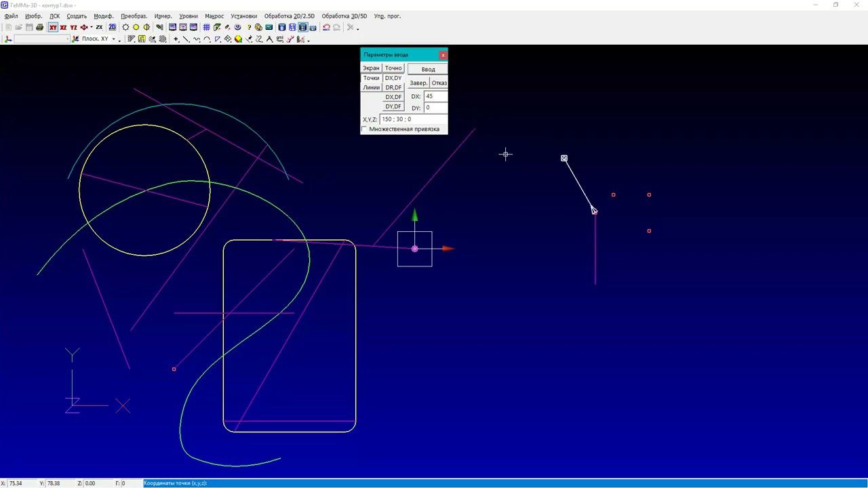Toggle the Точки input mode button
The image size is (868, 488).
[x=371, y=78]
